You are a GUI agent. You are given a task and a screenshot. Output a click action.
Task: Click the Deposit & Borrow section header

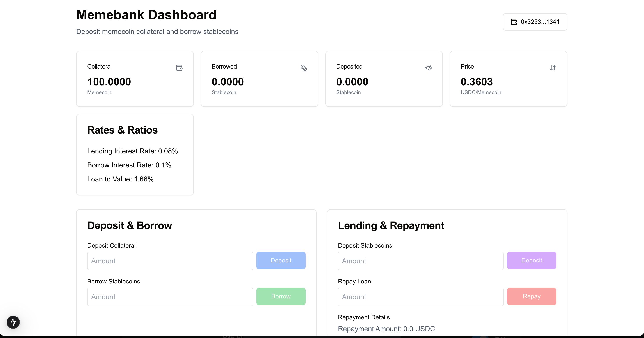(x=130, y=225)
